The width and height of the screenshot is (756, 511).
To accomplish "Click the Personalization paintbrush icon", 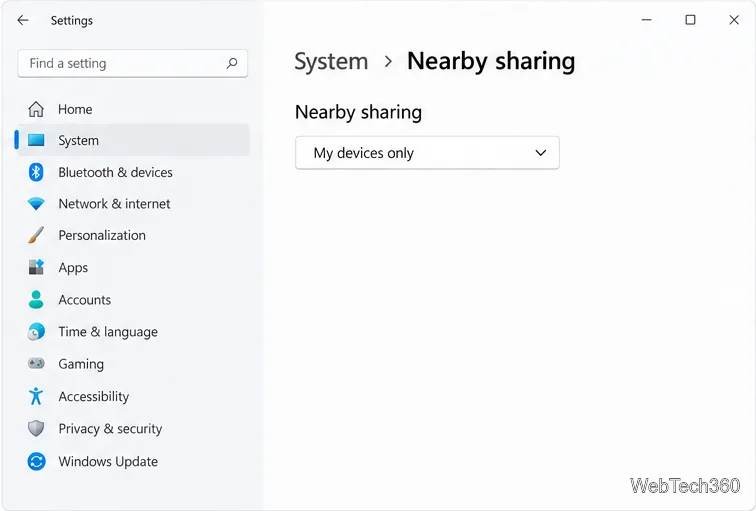I will tap(36, 235).
